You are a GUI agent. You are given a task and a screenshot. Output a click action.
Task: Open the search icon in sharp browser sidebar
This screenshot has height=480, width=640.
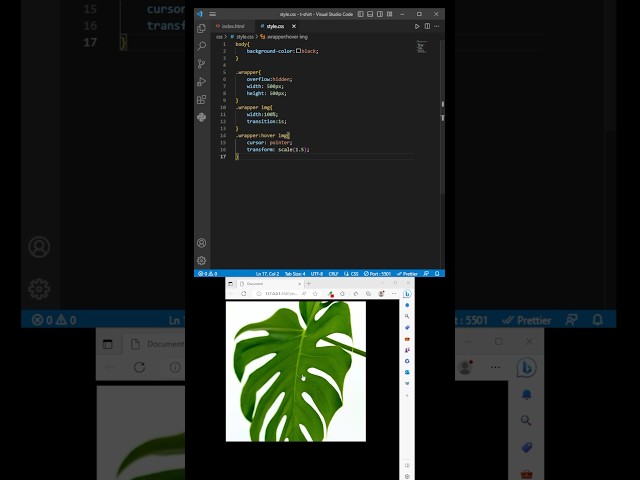click(407, 316)
